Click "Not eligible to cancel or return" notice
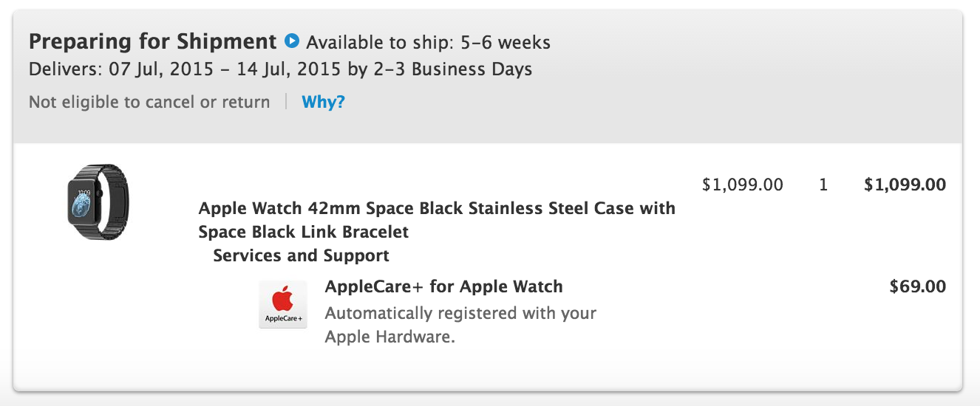This screenshot has width=980, height=406. (x=149, y=102)
